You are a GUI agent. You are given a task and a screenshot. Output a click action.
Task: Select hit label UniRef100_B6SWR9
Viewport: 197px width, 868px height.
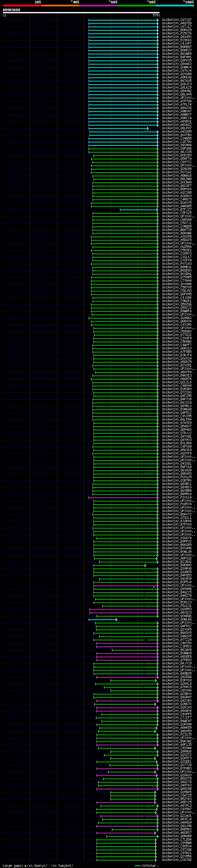click(177, 54)
